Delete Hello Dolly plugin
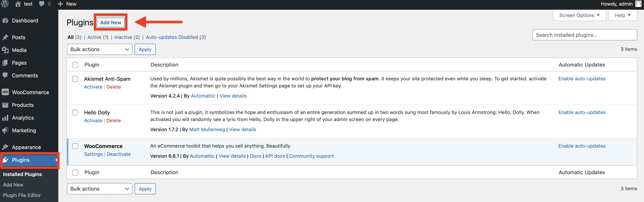Viewport: 644px width, 202px height. pyautogui.click(x=114, y=121)
